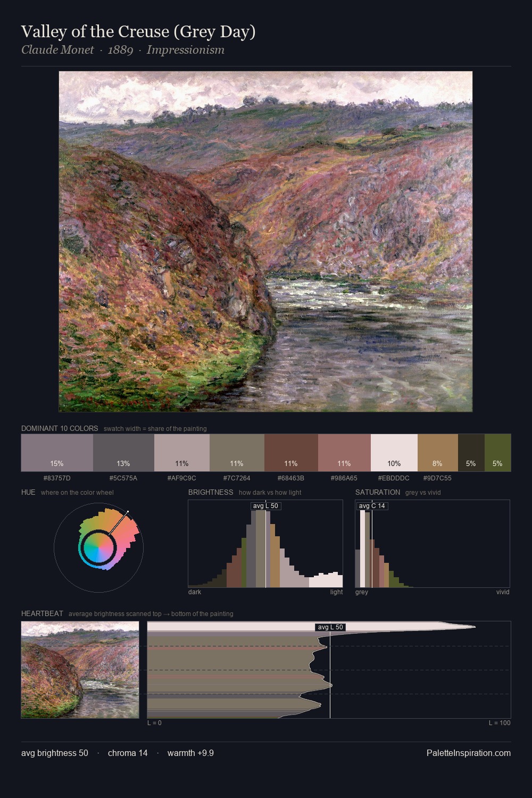Click the heartbeat brightness profile chart
This screenshot has width=532, height=798.
coord(329,670)
